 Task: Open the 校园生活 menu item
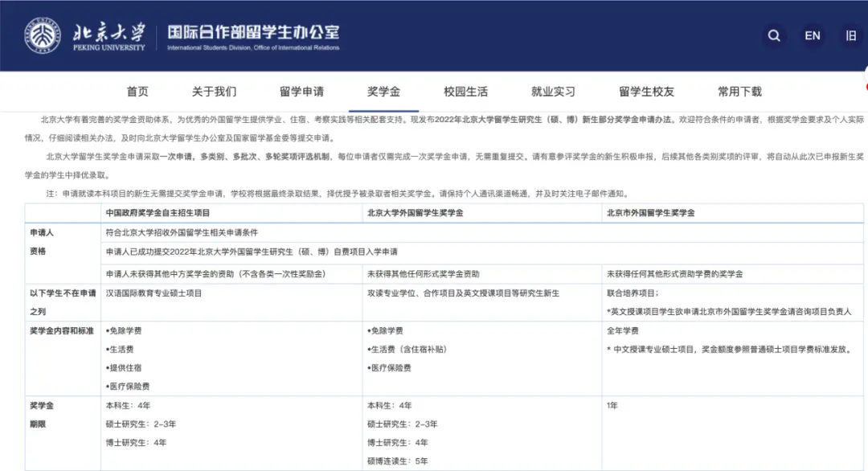coord(465,92)
